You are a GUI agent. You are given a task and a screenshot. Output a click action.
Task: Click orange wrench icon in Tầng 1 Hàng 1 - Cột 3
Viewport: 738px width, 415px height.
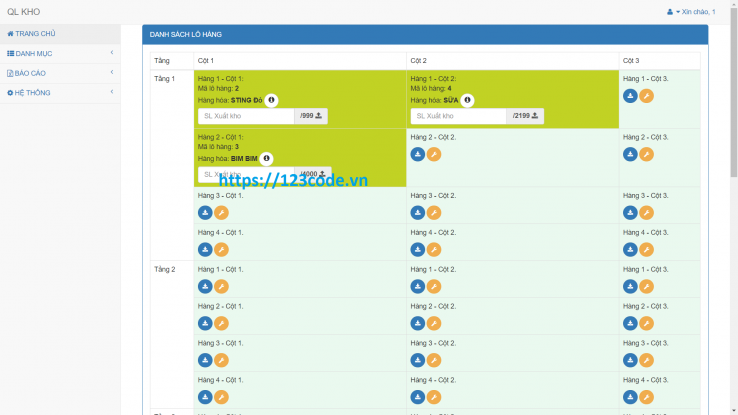[646, 96]
